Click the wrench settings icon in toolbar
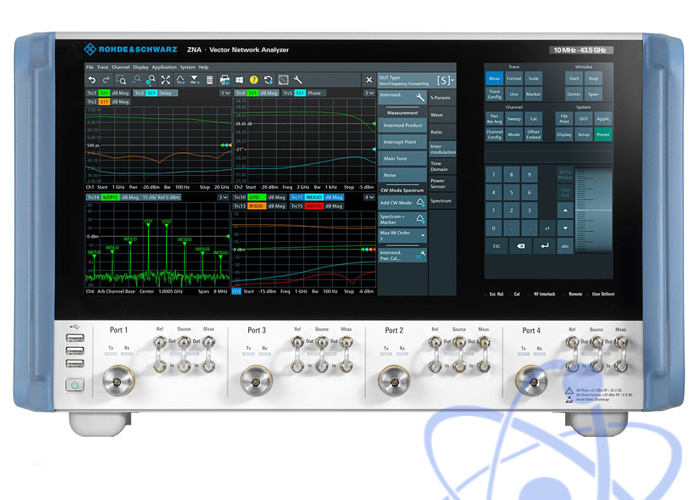The width and height of the screenshot is (700, 500). [x=297, y=79]
